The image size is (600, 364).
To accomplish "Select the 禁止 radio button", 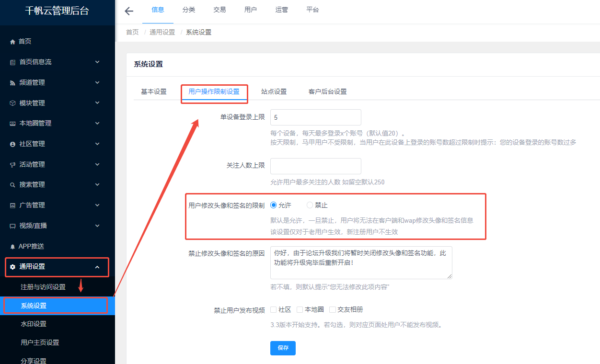I will click(310, 205).
